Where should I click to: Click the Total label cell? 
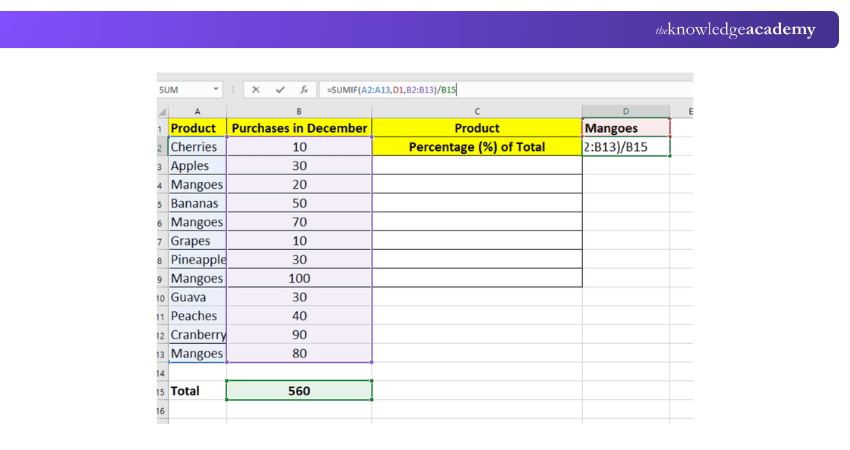[x=197, y=391]
